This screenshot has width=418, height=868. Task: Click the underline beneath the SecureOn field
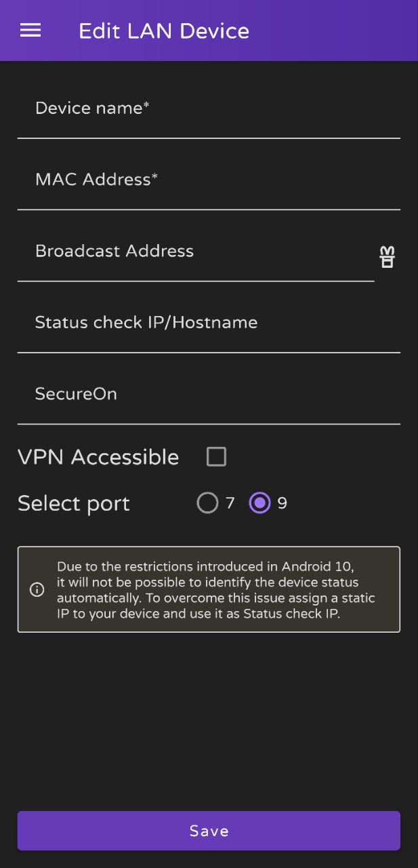(x=209, y=424)
